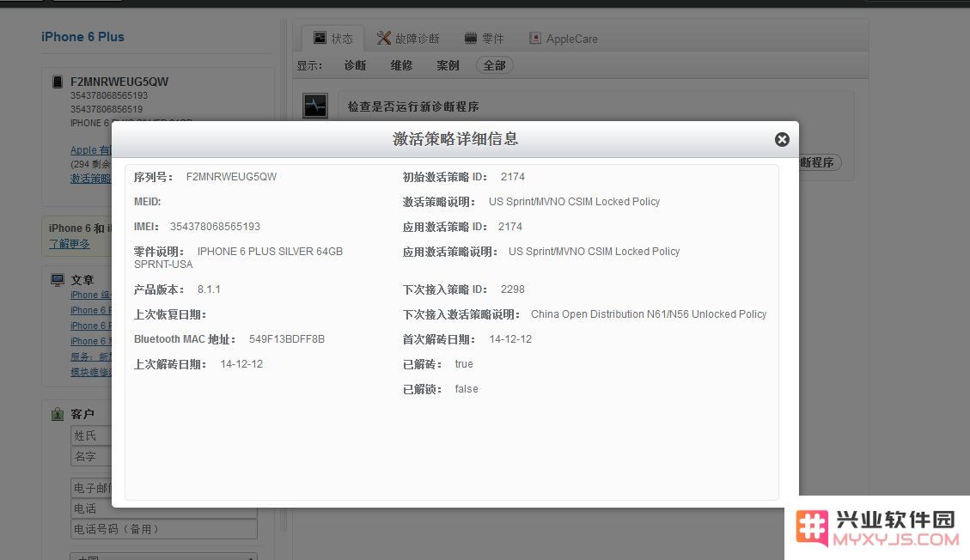Select the 全部 filter
This screenshot has height=560, width=970.
click(494, 65)
